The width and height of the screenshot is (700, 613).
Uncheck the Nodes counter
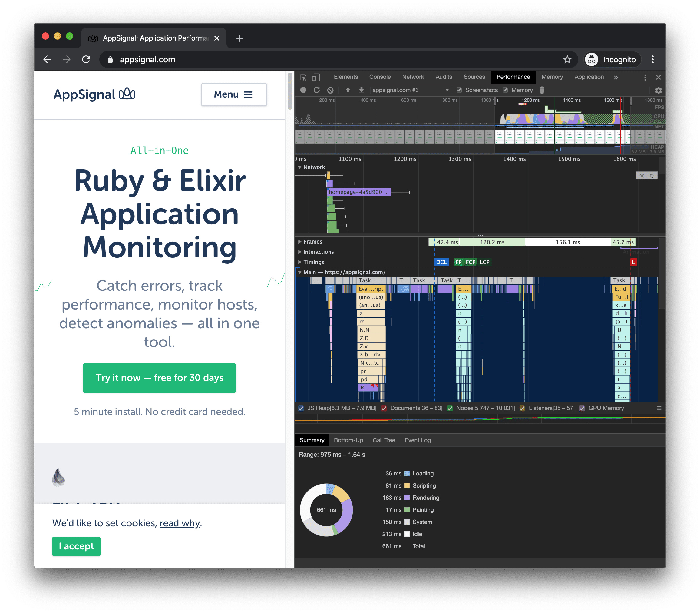[x=450, y=408]
